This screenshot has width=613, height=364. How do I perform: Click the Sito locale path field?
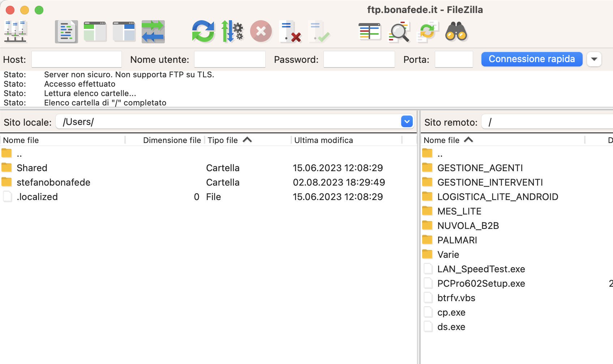(228, 122)
